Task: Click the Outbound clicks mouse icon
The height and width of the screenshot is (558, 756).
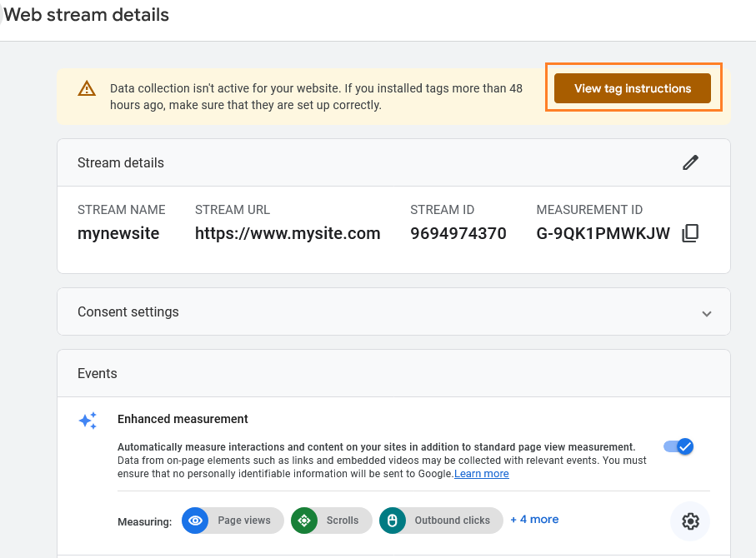Action: 393,521
